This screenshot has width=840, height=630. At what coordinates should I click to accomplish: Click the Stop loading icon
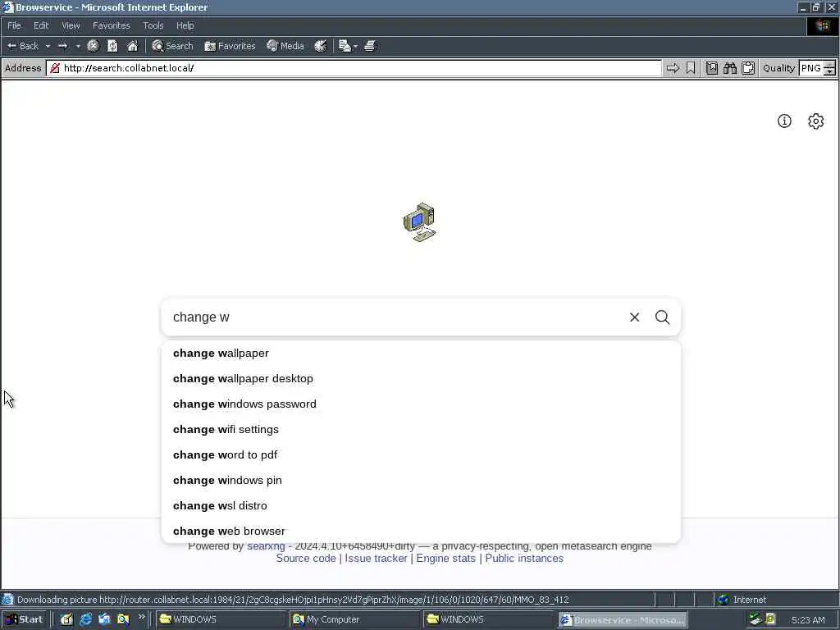click(x=93, y=46)
